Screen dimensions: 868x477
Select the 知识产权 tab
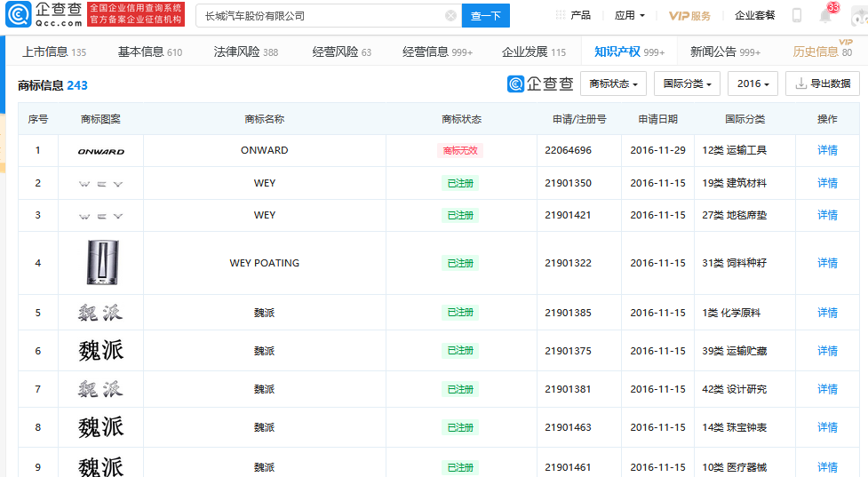point(629,52)
